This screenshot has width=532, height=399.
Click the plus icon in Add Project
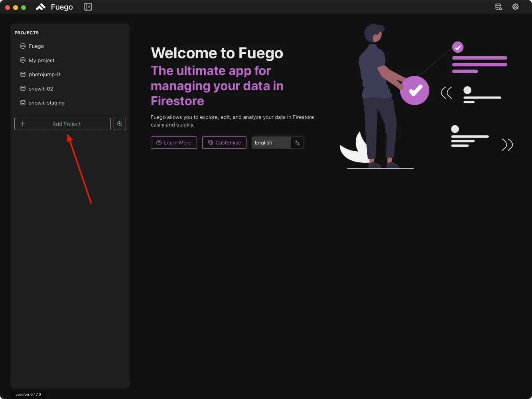tap(23, 124)
